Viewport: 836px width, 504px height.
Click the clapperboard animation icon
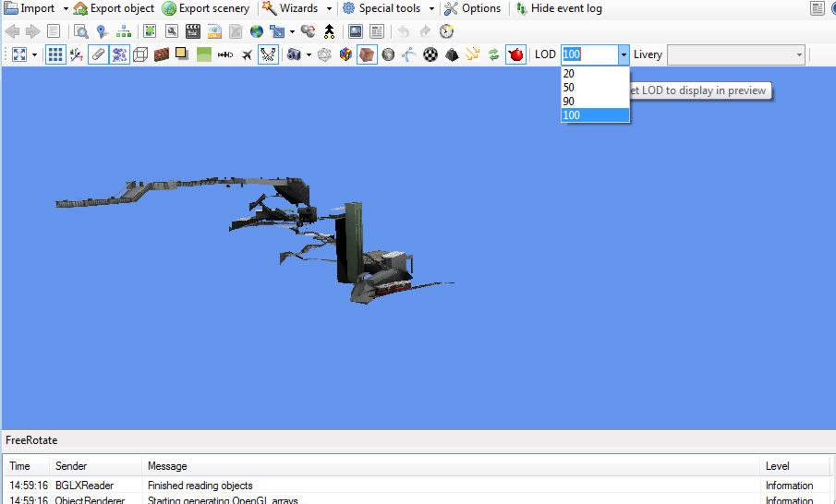click(192, 31)
